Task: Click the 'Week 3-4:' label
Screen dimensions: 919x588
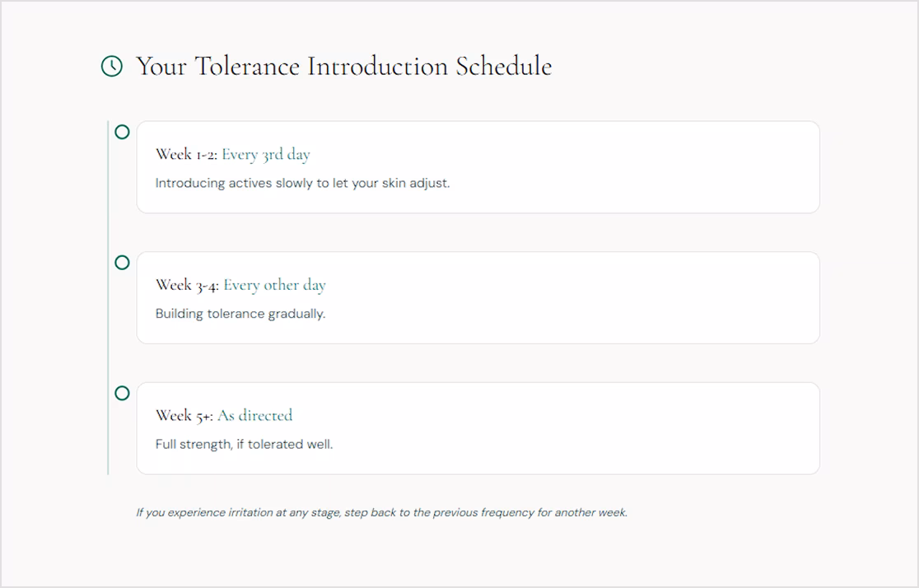Action: click(x=188, y=286)
